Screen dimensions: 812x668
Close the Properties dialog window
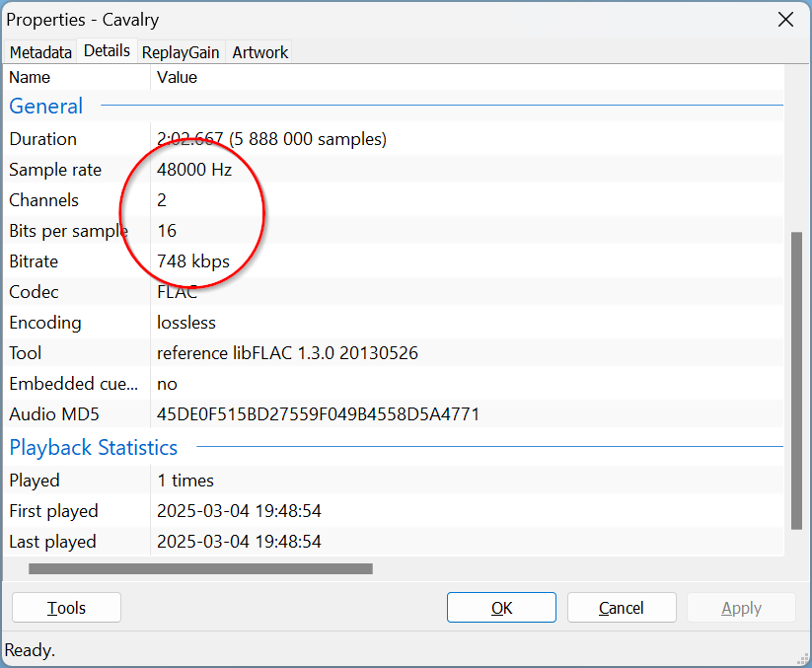click(785, 20)
